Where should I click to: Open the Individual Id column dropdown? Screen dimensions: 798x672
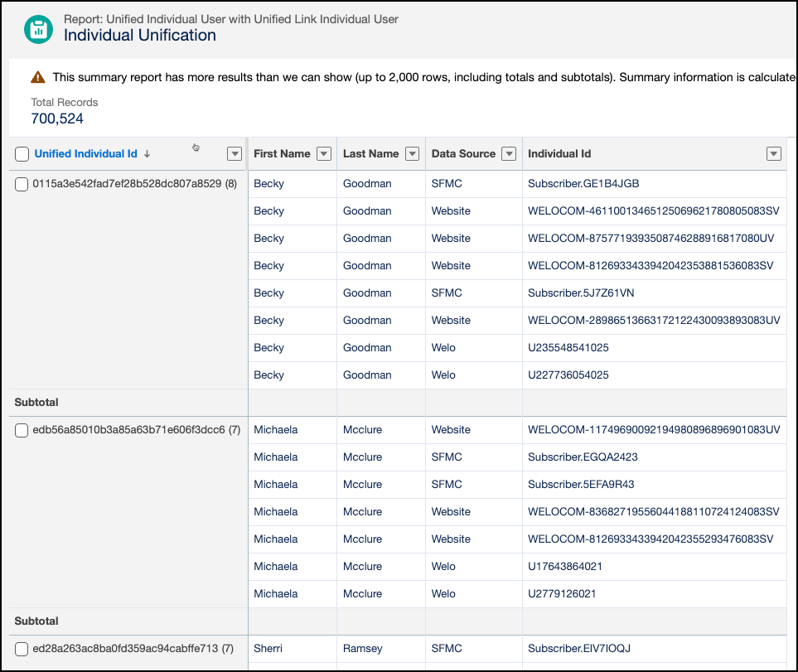773,154
